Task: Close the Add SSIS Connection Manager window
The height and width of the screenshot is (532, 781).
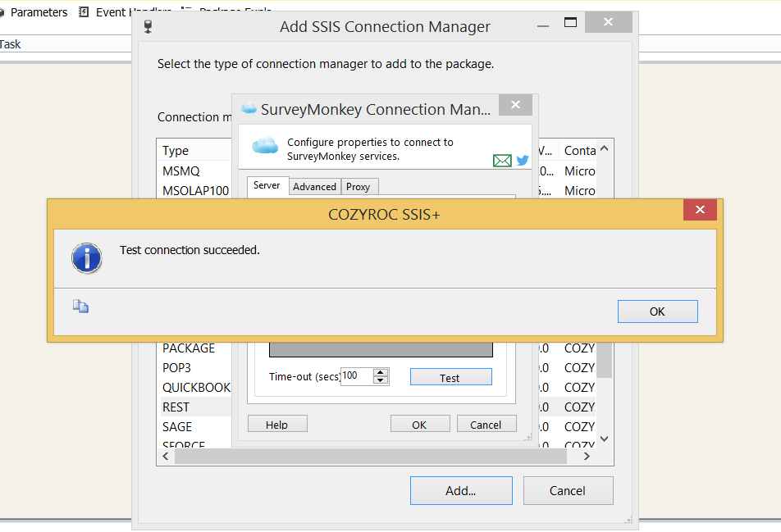Action: pyautogui.click(x=608, y=22)
